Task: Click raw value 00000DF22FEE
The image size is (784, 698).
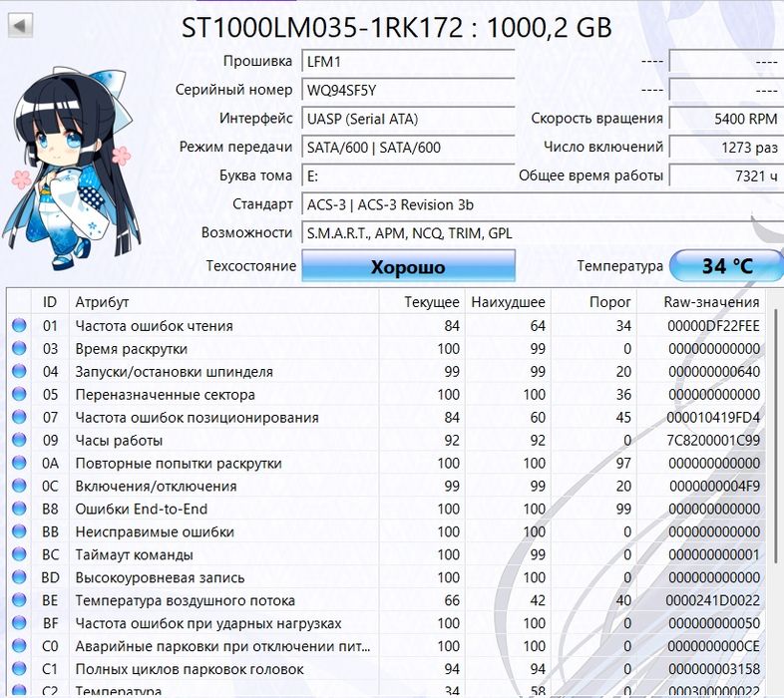Action: pos(713,326)
